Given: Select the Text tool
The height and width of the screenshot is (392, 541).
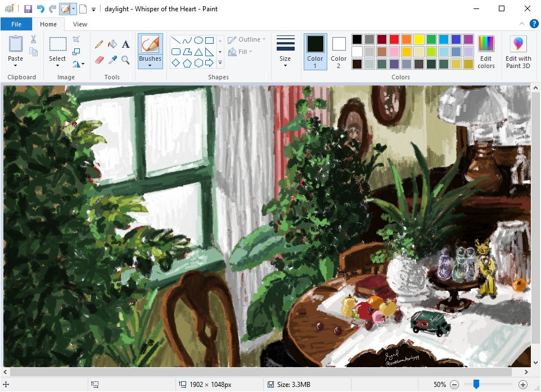Looking at the screenshot, I should (x=125, y=44).
